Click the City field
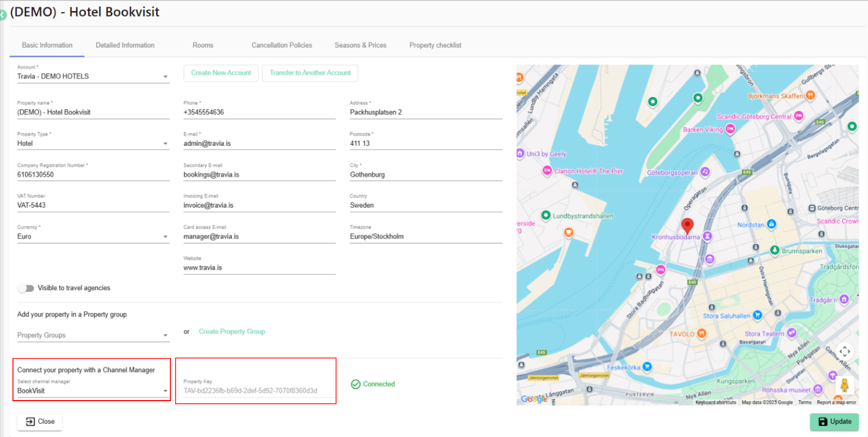This screenshot has width=868, height=437. pyautogui.click(x=426, y=175)
